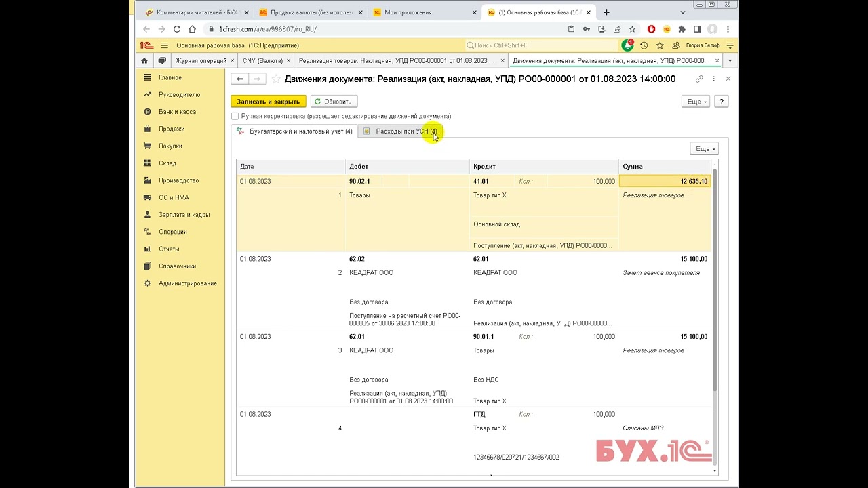
Task: Click the share page icon in address bar
Action: click(617, 29)
